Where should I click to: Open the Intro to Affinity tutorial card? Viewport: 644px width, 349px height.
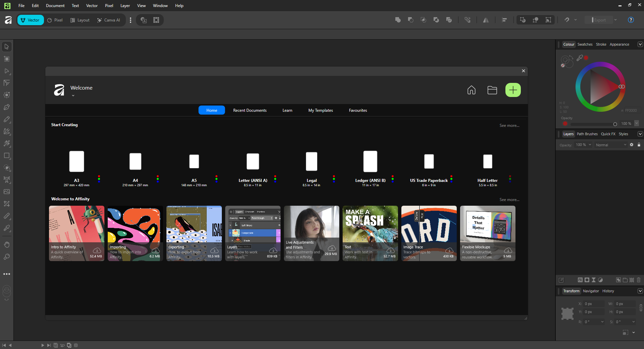77,233
